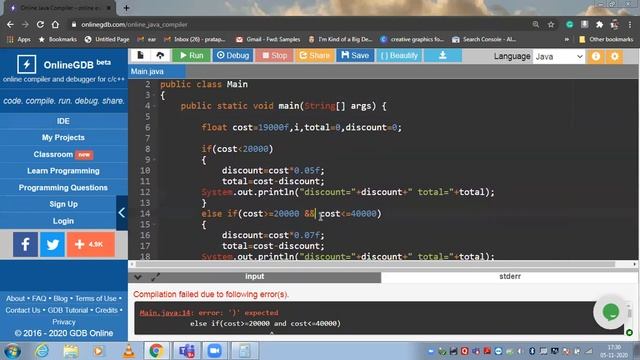Open the orange info icon
The image size is (640, 360).
(x=596, y=56)
